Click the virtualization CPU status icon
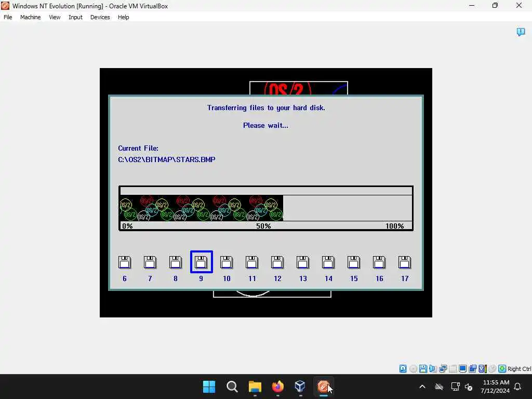Screen dimensions: 532x399 (483, 369)
